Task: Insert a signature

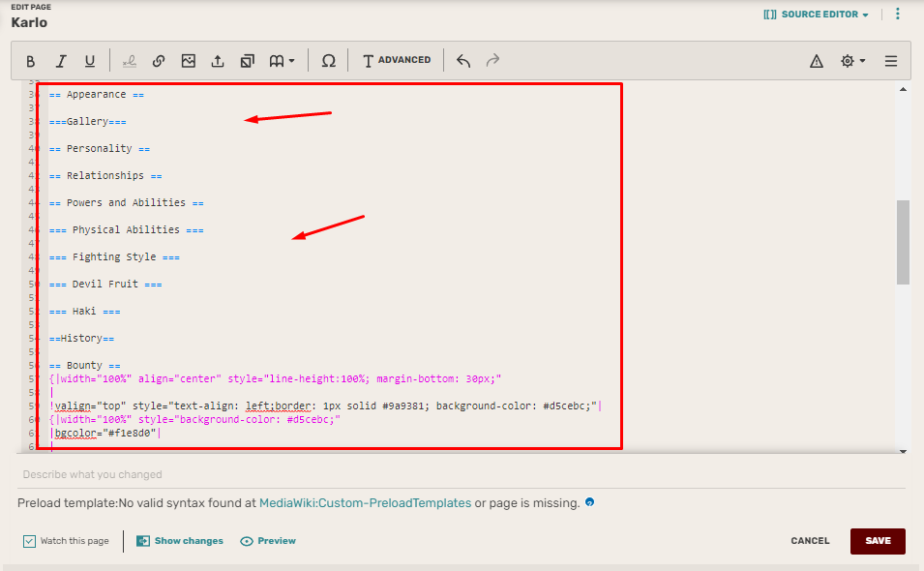Action: pos(129,61)
